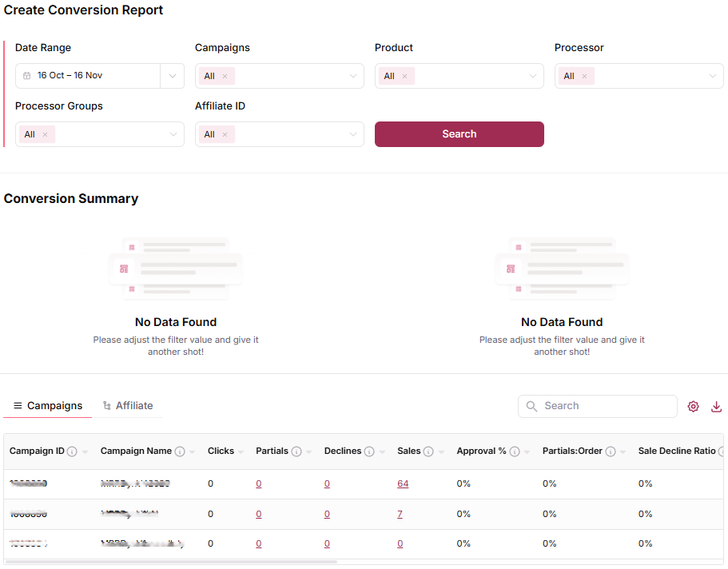Open Partials 0 link in 64-sales row

click(x=259, y=484)
